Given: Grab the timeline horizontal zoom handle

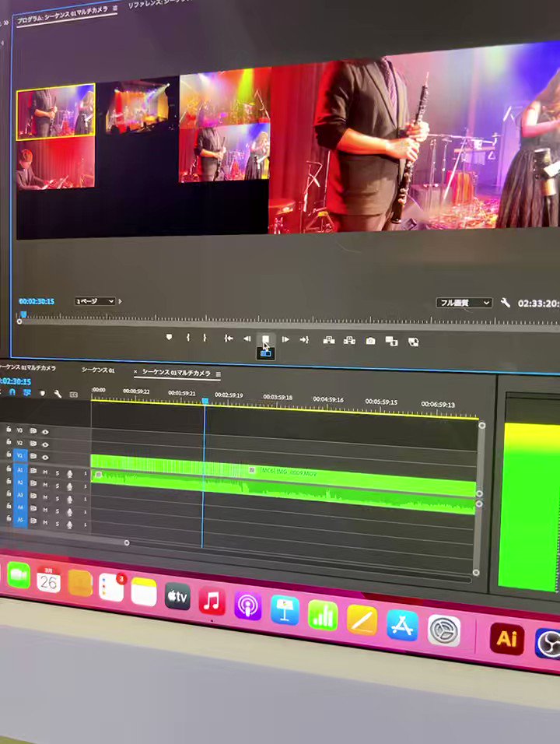Looking at the screenshot, I should [127, 542].
